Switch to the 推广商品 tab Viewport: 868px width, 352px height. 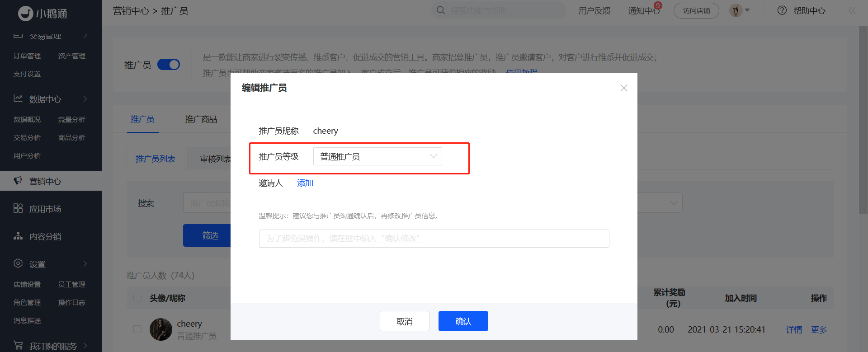tap(201, 119)
